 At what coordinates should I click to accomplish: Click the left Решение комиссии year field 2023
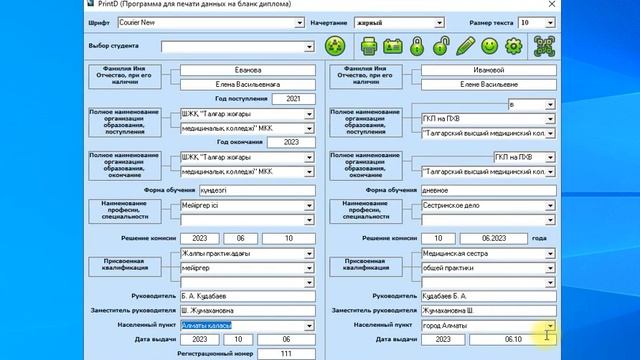pos(200,238)
